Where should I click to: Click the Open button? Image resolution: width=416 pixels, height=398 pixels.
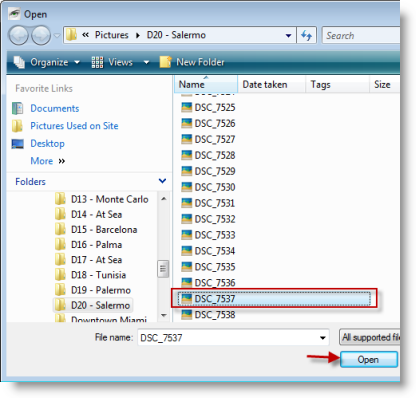pyautogui.click(x=368, y=360)
